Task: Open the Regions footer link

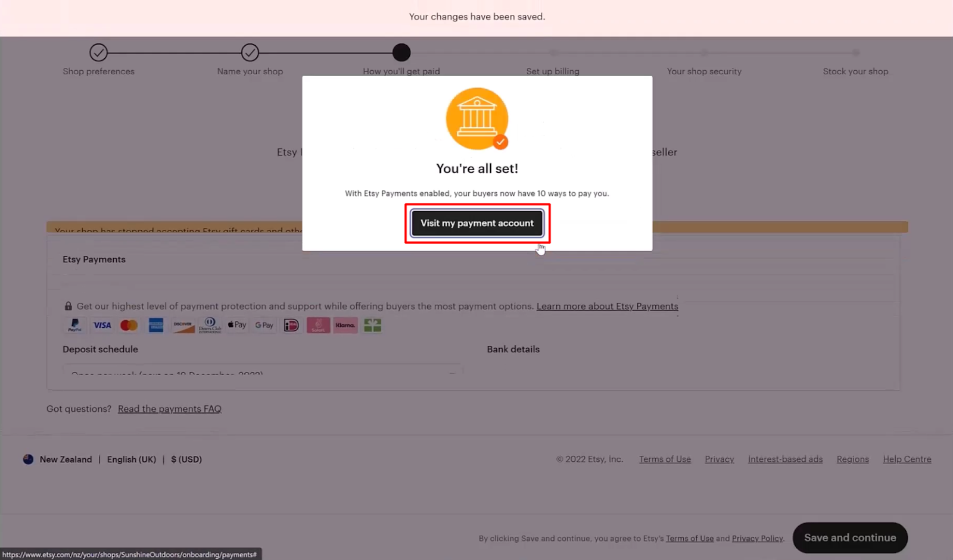Action: pyautogui.click(x=853, y=459)
